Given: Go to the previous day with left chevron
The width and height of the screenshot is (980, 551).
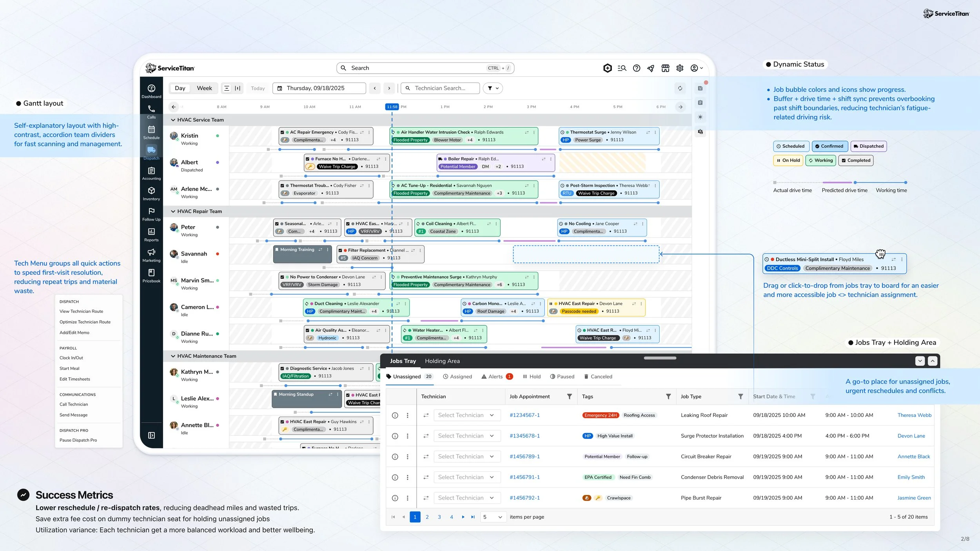Looking at the screenshot, I should tap(375, 89).
